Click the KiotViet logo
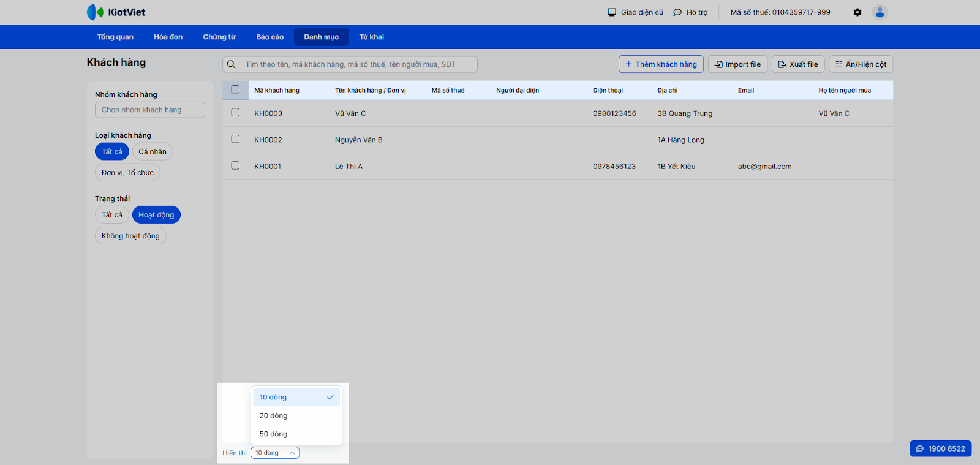This screenshot has width=980, height=465. coord(116,12)
